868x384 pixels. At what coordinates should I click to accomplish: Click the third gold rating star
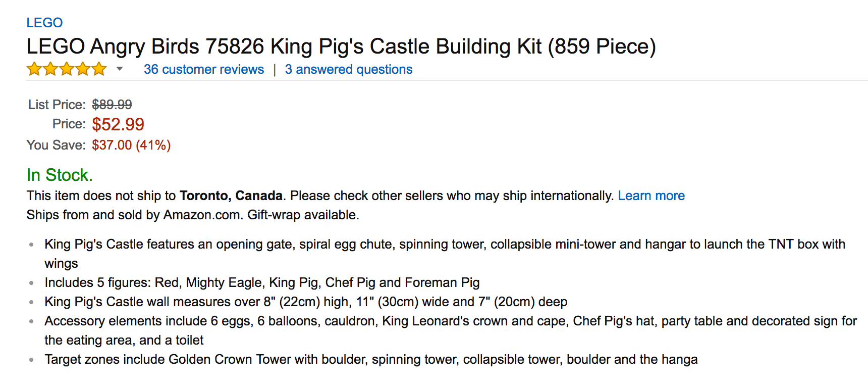pyautogui.click(x=67, y=69)
